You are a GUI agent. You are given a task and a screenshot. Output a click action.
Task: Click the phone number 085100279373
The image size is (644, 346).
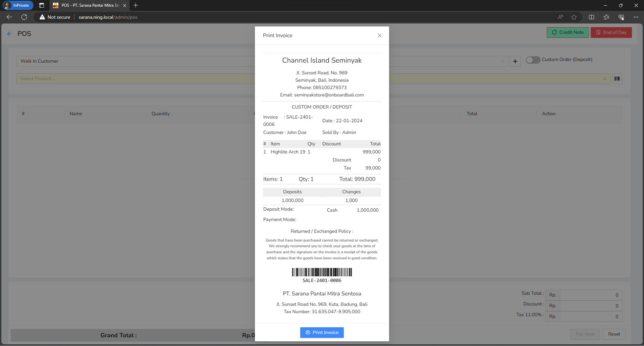pyautogui.click(x=330, y=88)
